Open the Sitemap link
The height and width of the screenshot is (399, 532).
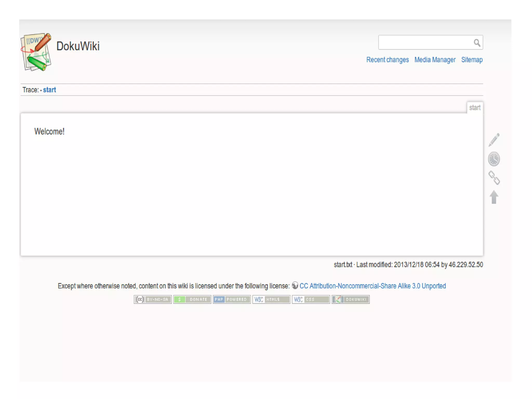472,60
